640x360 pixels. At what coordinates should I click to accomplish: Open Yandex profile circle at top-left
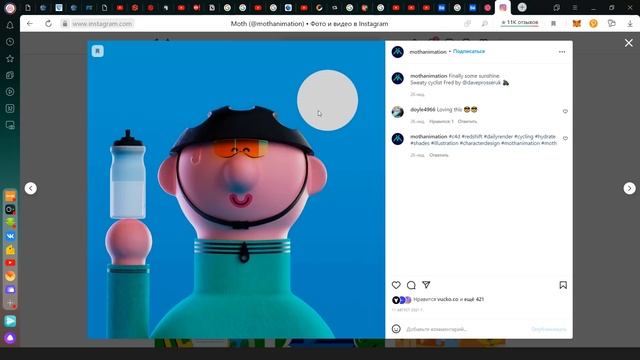click(x=10, y=8)
